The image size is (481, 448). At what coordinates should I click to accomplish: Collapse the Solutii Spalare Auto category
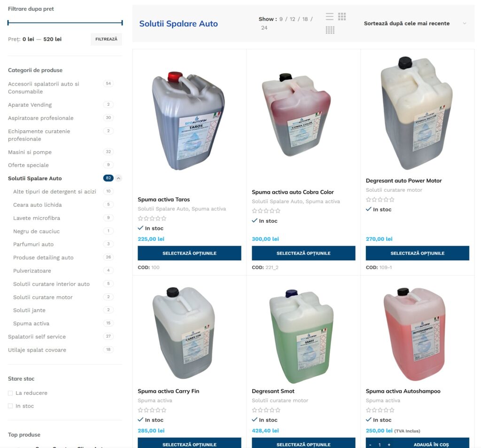(118, 178)
